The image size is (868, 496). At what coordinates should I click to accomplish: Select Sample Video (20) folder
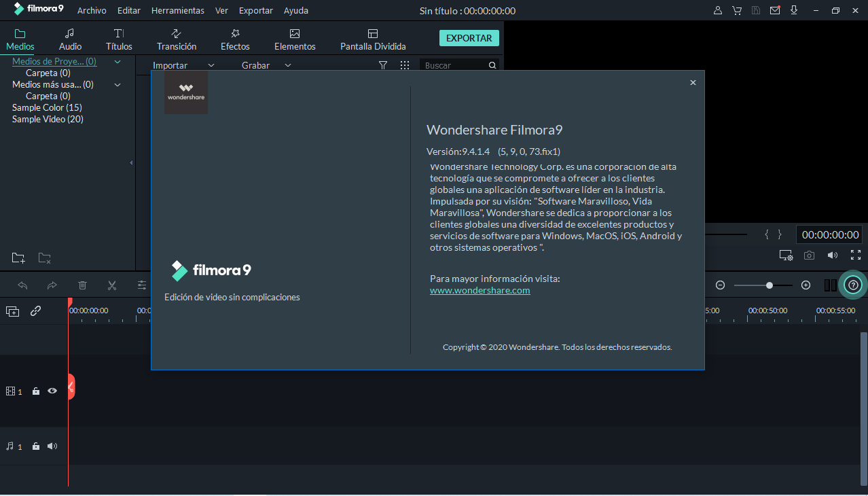(x=48, y=119)
